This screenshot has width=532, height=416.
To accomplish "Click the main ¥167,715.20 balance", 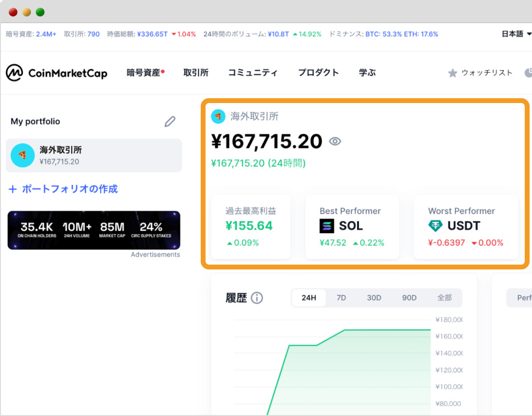I will [266, 141].
